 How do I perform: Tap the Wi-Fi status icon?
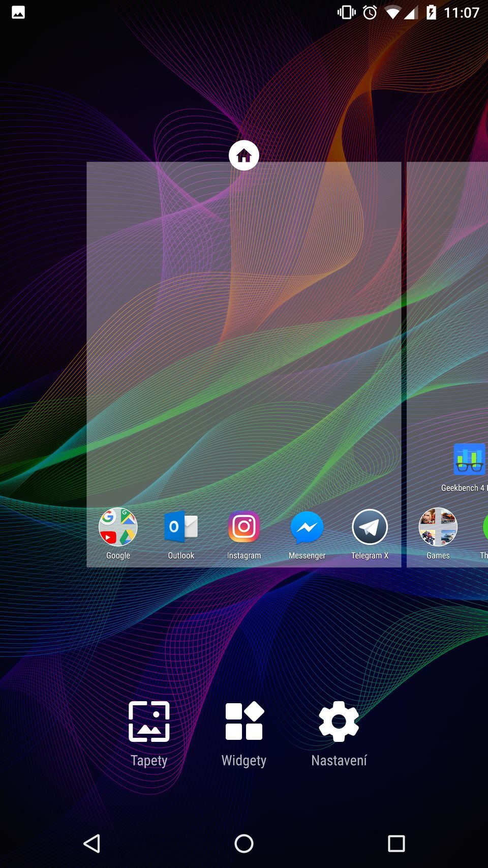coord(393,13)
